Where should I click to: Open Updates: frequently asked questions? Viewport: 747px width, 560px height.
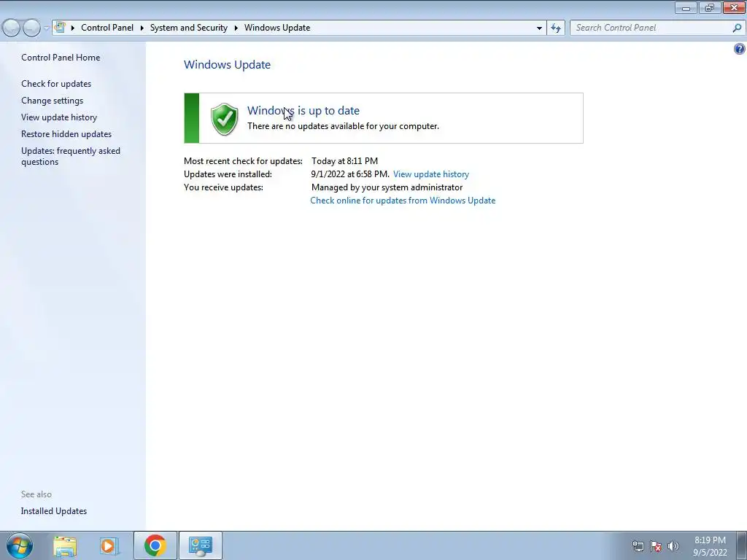71,156
